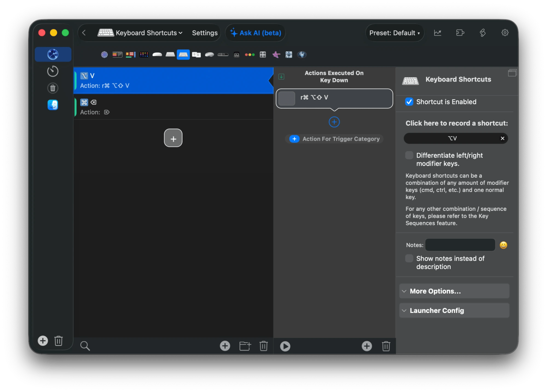
Task: Select the highlighted Keyboard trigger icon
Action: click(x=183, y=54)
